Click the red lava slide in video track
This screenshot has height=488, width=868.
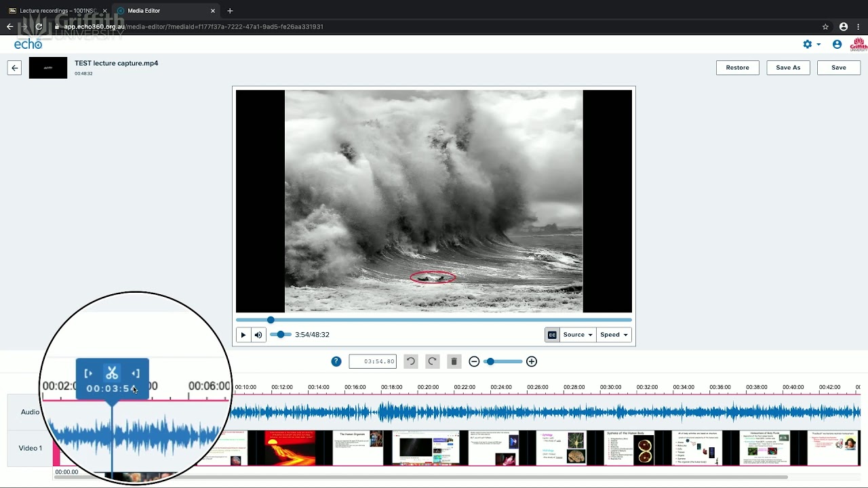[x=290, y=448]
